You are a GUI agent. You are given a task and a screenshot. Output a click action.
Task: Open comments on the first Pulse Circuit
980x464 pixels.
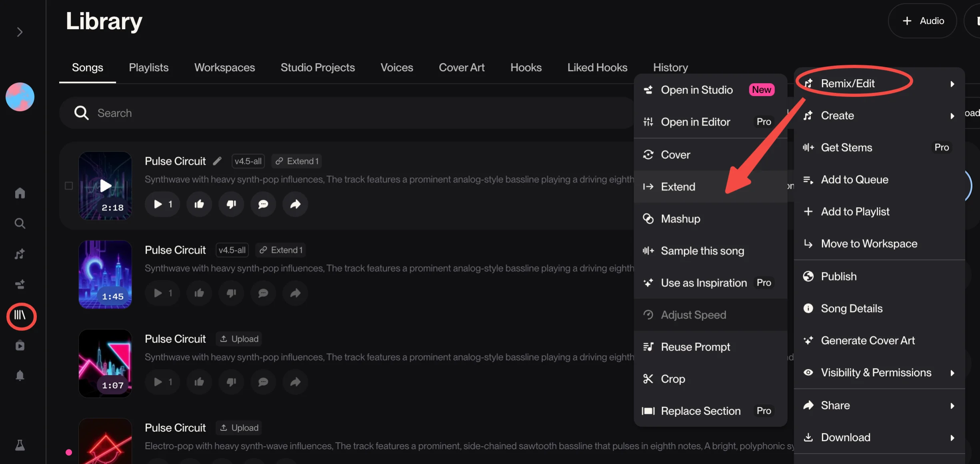coord(263,204)
